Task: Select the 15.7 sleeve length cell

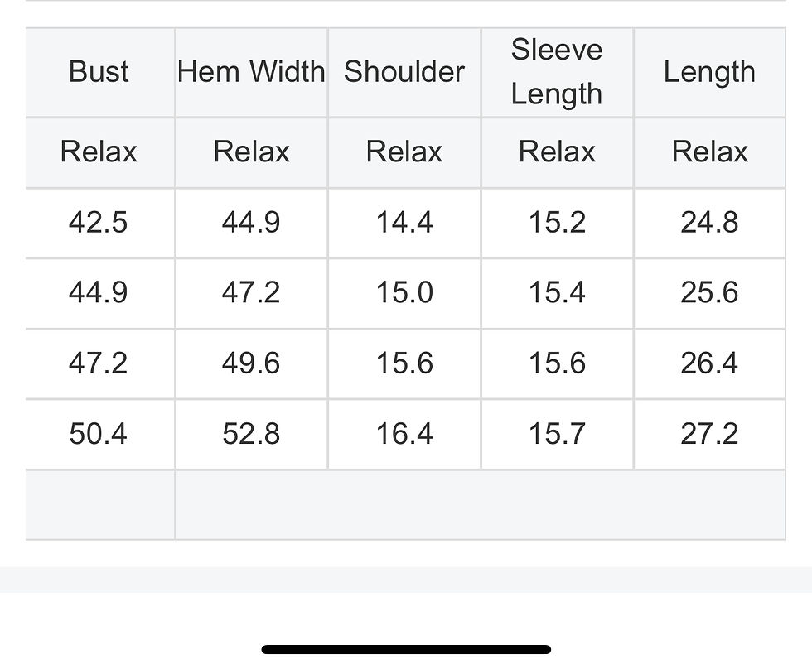Action: [x=557, y=434]
